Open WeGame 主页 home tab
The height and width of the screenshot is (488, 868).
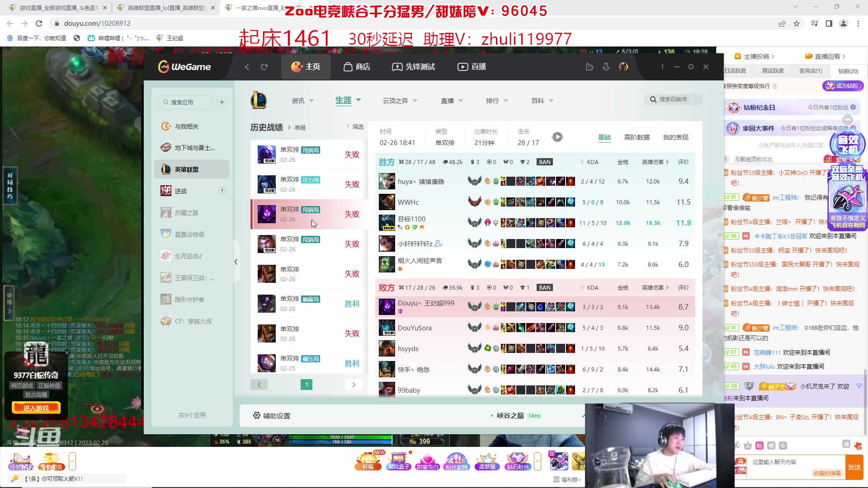pyautogui.click(x=306, y=67)
